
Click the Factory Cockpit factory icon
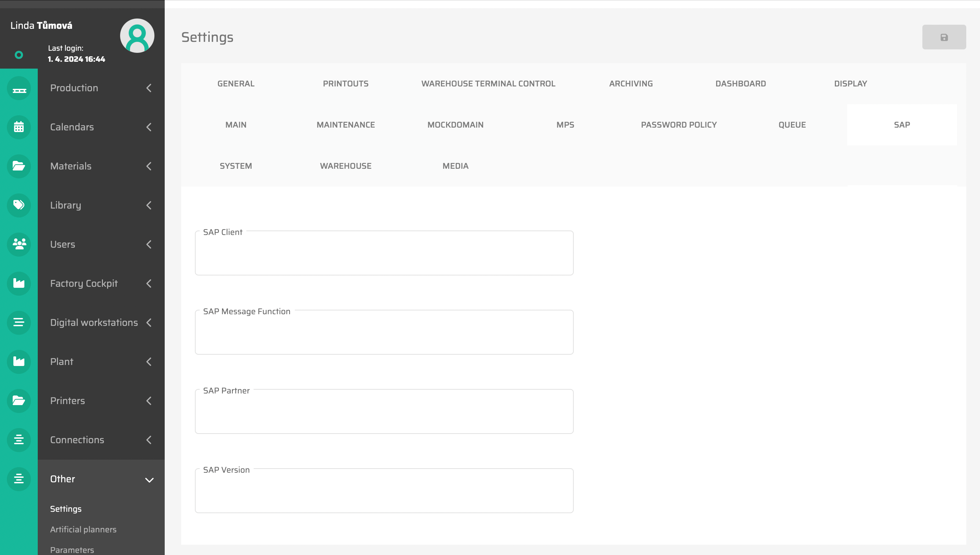(19, 284)
